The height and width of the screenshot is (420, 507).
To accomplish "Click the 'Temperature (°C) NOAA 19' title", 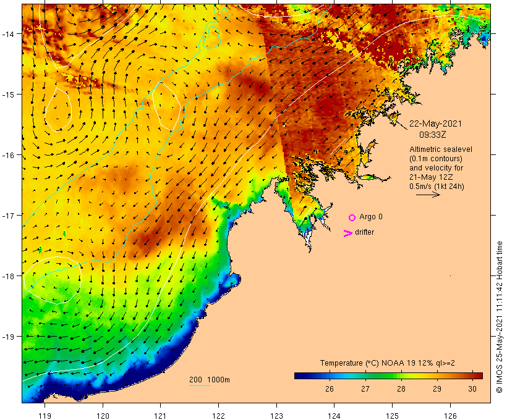I will (368, 363).
